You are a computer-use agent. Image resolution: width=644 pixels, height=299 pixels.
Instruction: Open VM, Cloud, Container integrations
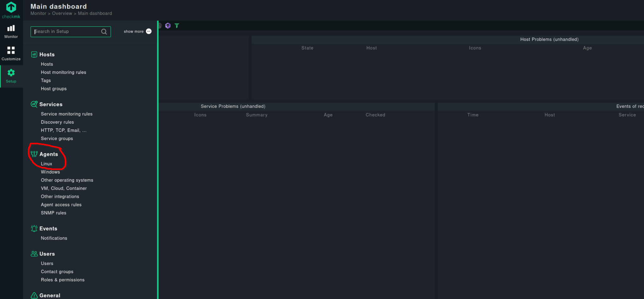64,188
